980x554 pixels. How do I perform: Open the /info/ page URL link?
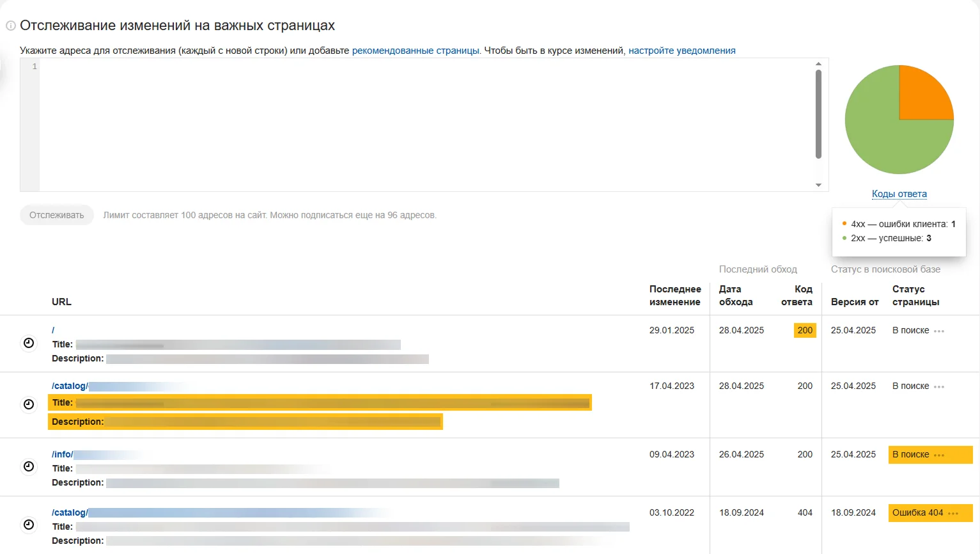click(x=62, y=454)
